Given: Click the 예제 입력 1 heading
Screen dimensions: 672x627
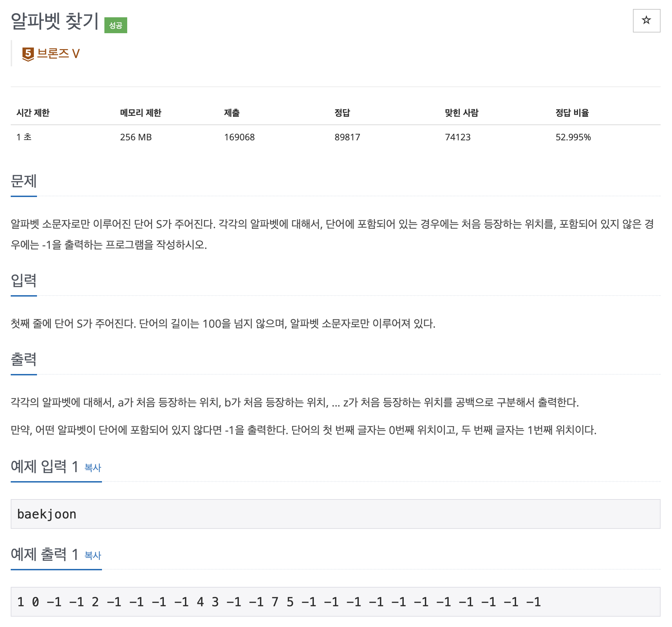Looking at the screenshot, I should point(44,467).
